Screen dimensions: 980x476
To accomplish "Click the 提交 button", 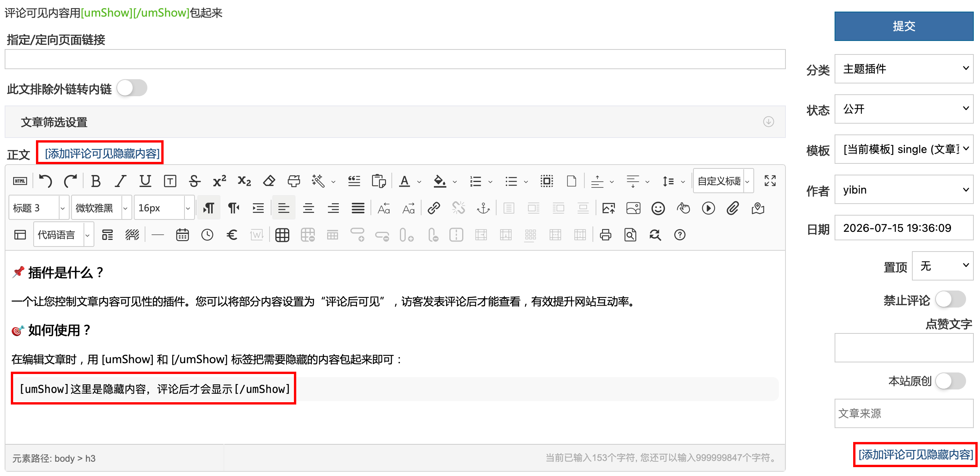I will click(904, 26).
